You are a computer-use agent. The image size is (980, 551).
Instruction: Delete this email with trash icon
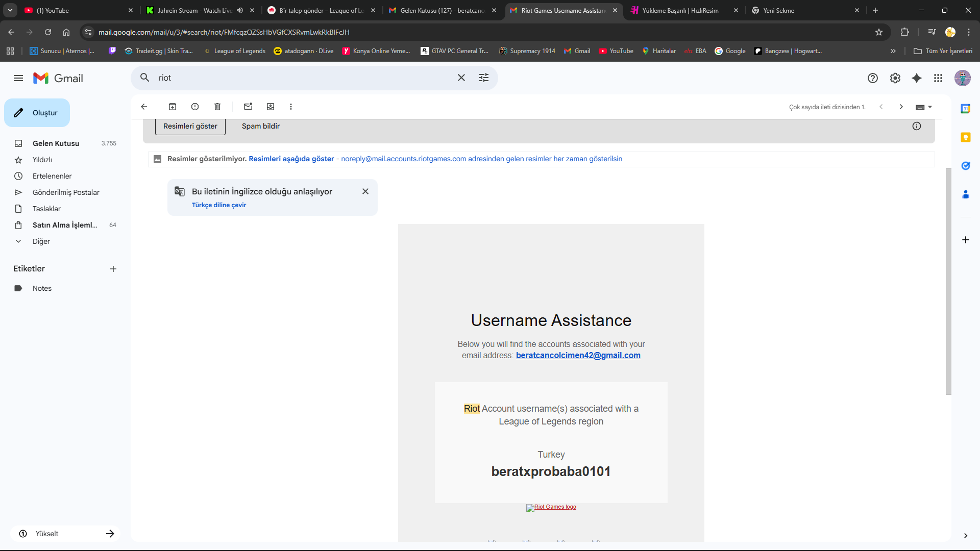pos(217,107)
